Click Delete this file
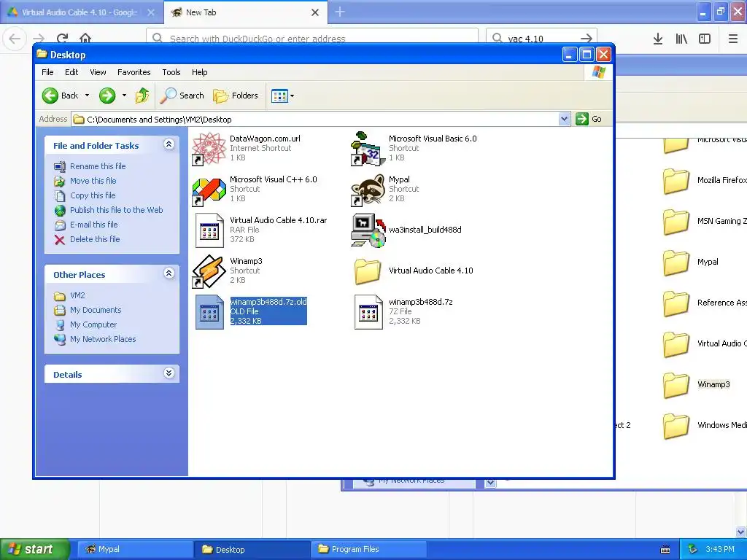Image resolution: width=747 pixels, height=560 pixels. [x=95, y=239]
